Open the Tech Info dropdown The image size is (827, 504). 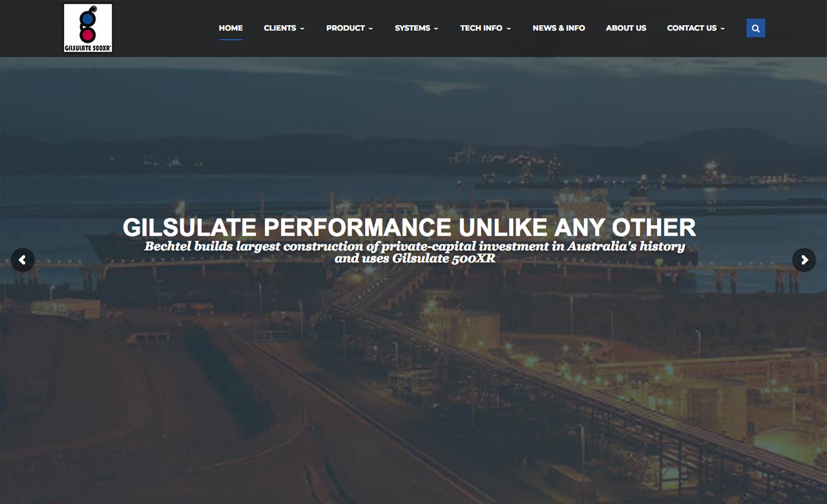[x=485, y=28]
